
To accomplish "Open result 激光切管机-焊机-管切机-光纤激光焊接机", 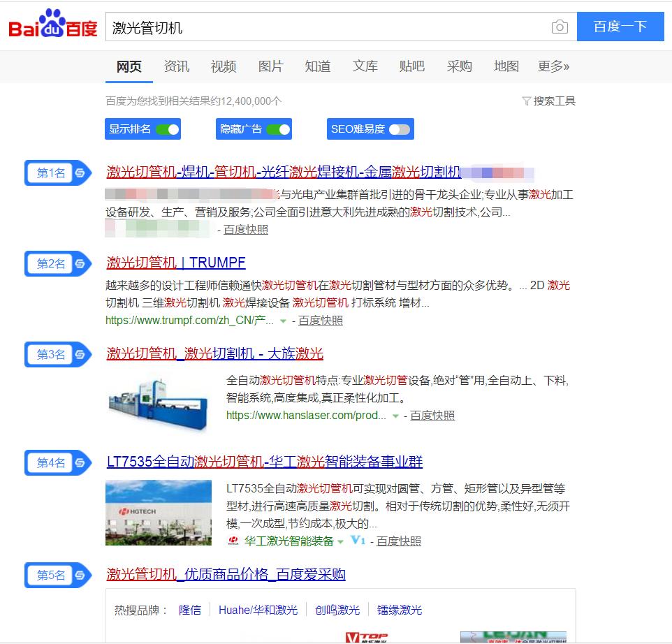I will pyautogui.click(x=284, y=173).
